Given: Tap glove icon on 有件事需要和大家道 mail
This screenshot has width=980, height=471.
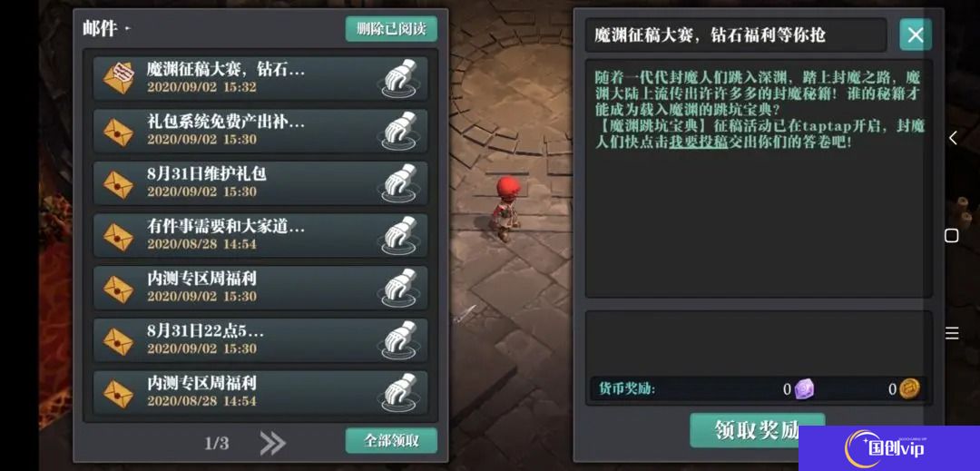Looking at the screenshot, I should pos(400,236).
